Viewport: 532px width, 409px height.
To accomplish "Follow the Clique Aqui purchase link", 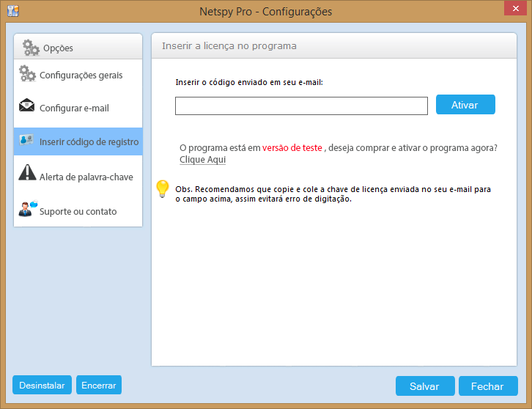I will coord(202,160).
